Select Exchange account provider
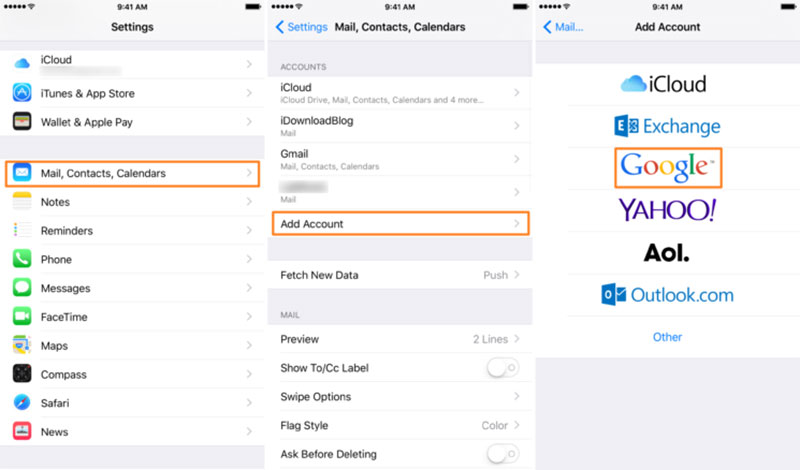The width and height of the screenshot is (800, 470). point(667,127)
